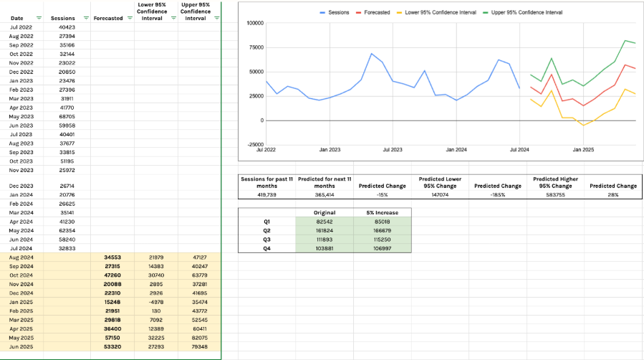This screenshot has height=360, width=644.
Task: Select the lower interval value -4978
Action: click(156, 302)
